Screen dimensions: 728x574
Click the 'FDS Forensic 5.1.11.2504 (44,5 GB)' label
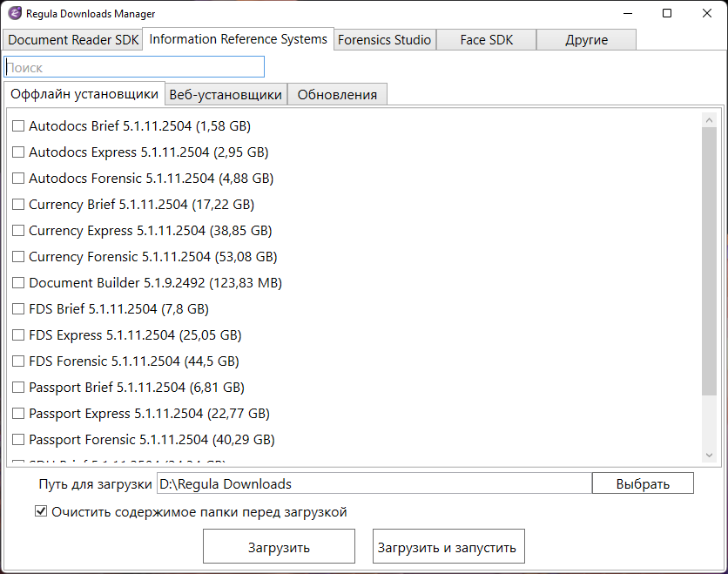(x=134, y=361)
